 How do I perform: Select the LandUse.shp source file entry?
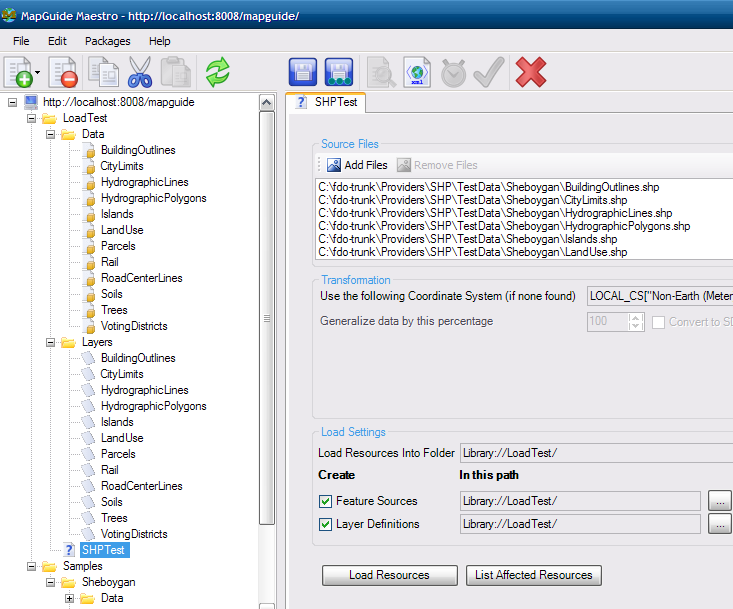point(473,252)
